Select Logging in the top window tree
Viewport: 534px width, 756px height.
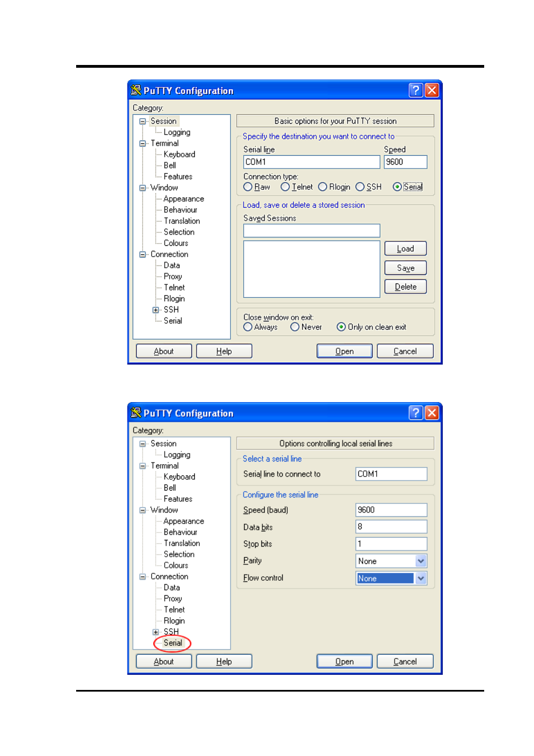[177, 132]
